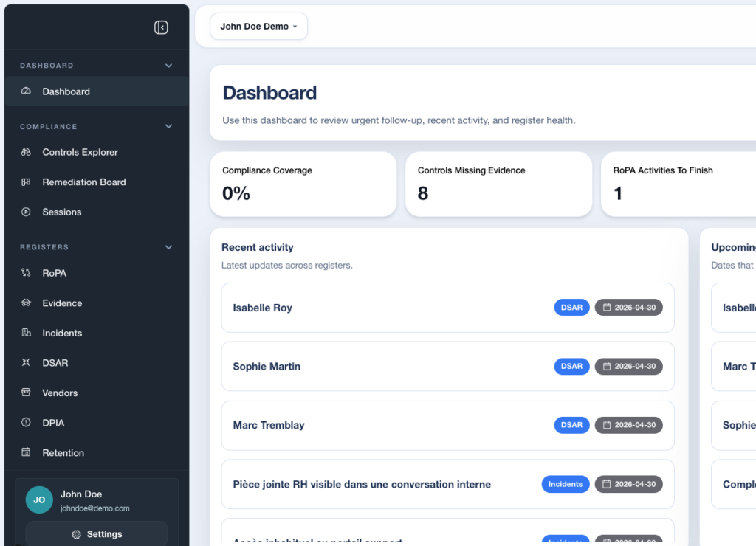Click 'Latest updates across registers.' text
The image size is (756, 546).
point(287,265)
